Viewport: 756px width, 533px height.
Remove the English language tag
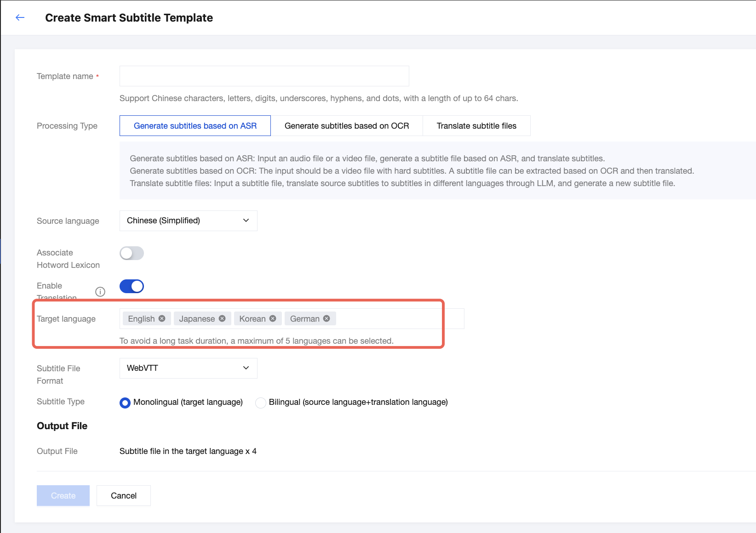[x=162, y=318]
